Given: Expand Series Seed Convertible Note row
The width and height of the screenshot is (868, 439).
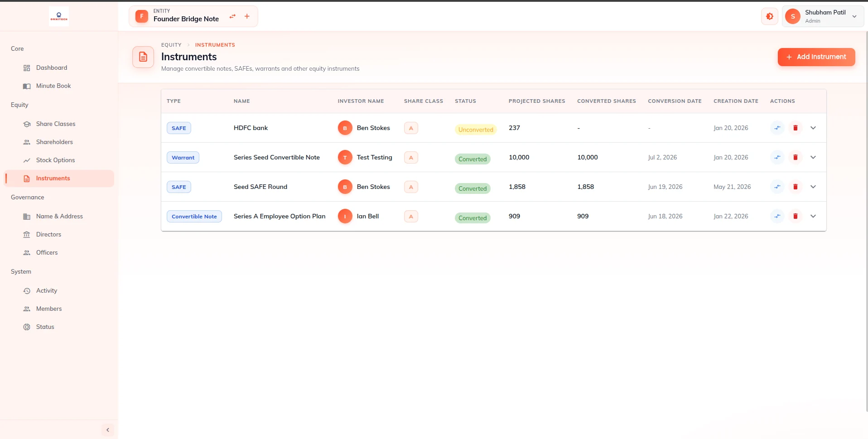Looking at the screenshot, I should pyautogui.click(x=813, y=157).
